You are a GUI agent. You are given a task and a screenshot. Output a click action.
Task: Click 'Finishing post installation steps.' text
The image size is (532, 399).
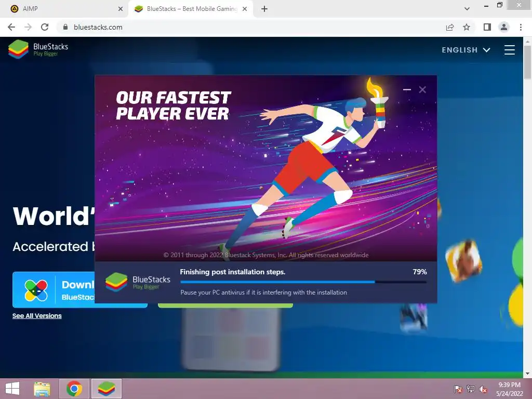(x=232, y=272)
